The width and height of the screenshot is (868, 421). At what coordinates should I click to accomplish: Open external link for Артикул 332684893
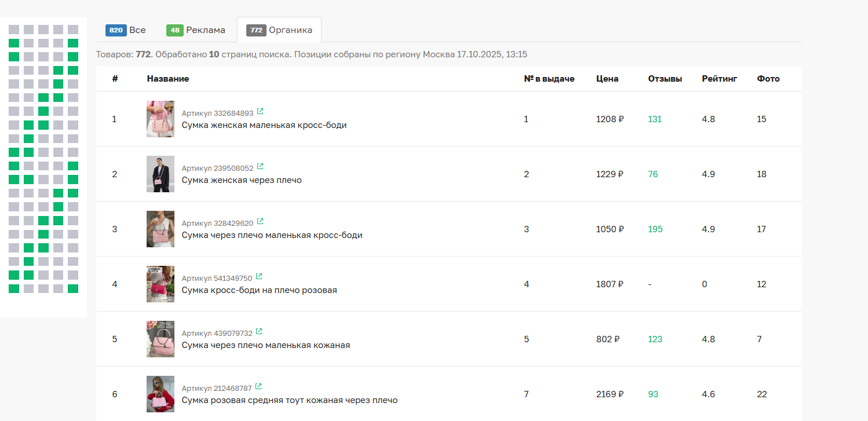pyautogui.click(x=260, y=111)
